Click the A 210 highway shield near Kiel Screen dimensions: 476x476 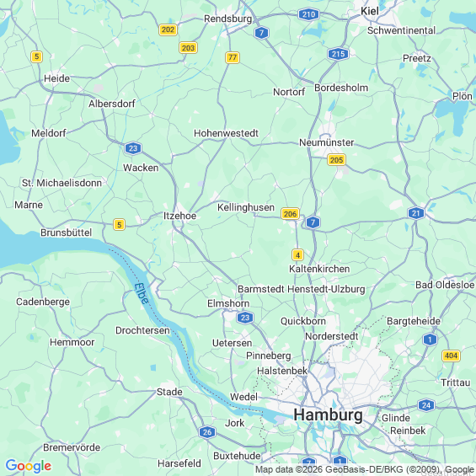308,14
